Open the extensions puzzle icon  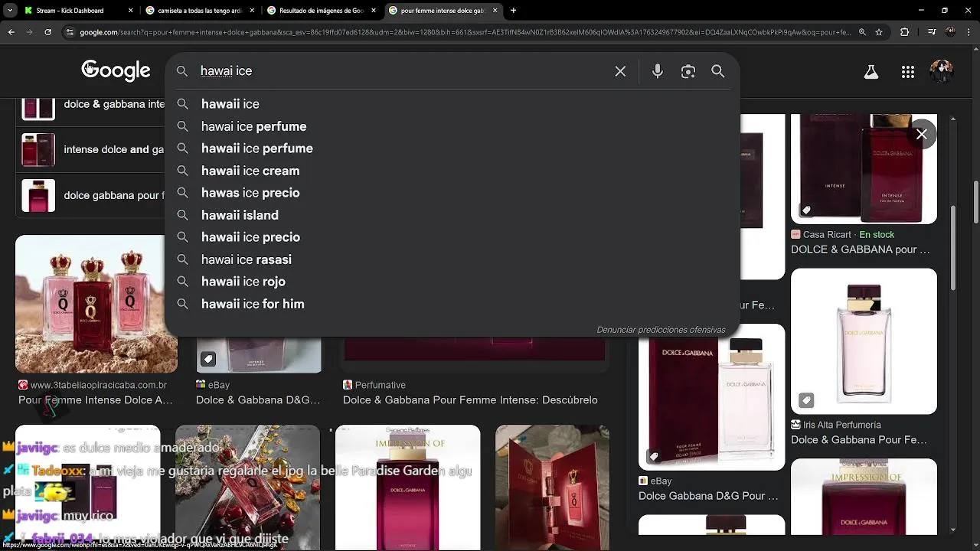click(905, 32)
